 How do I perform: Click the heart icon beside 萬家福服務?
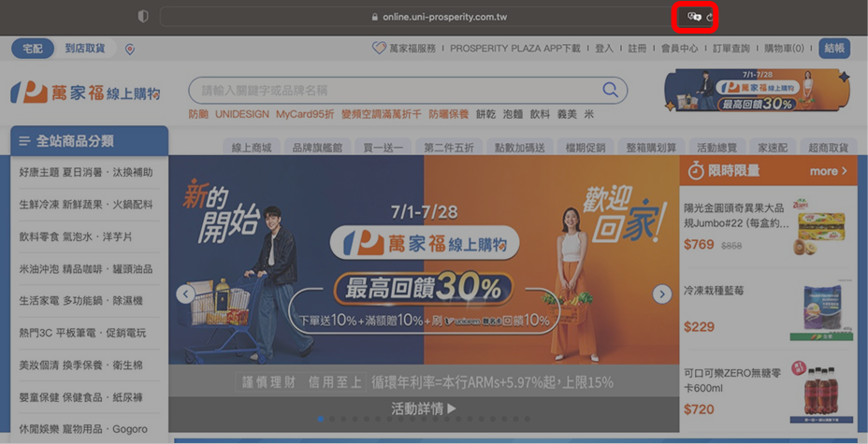(379, 48)
